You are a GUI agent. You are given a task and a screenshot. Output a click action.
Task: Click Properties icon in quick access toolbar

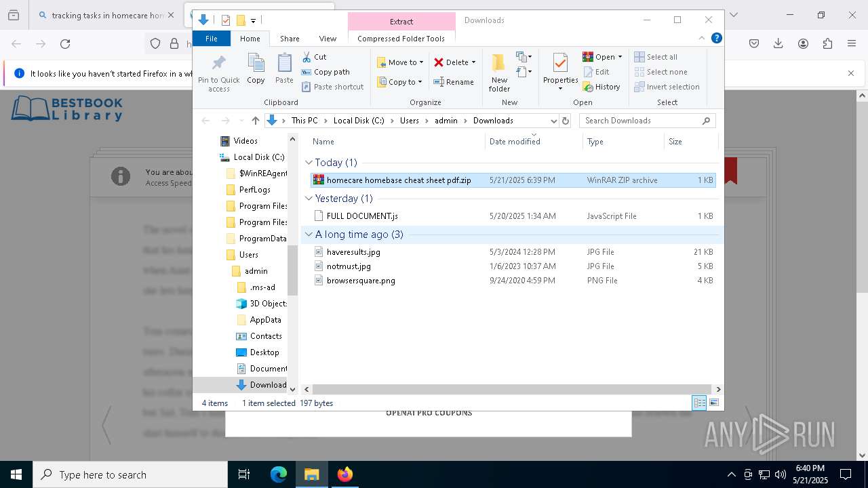226,20
